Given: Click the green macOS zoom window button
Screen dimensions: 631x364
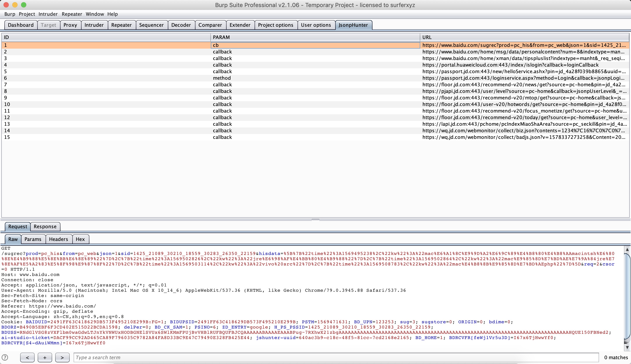Looking at the screenshot, I should 23,5.
